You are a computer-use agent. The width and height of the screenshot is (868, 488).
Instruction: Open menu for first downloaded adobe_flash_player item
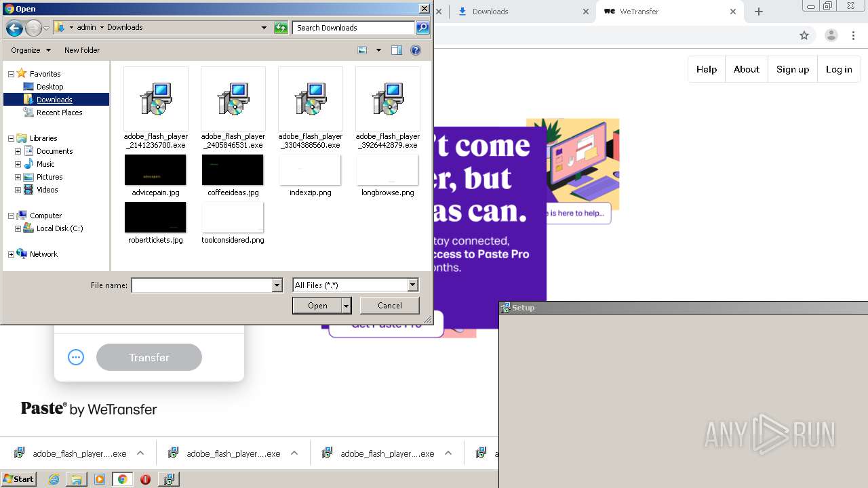(x=140, y=453)
